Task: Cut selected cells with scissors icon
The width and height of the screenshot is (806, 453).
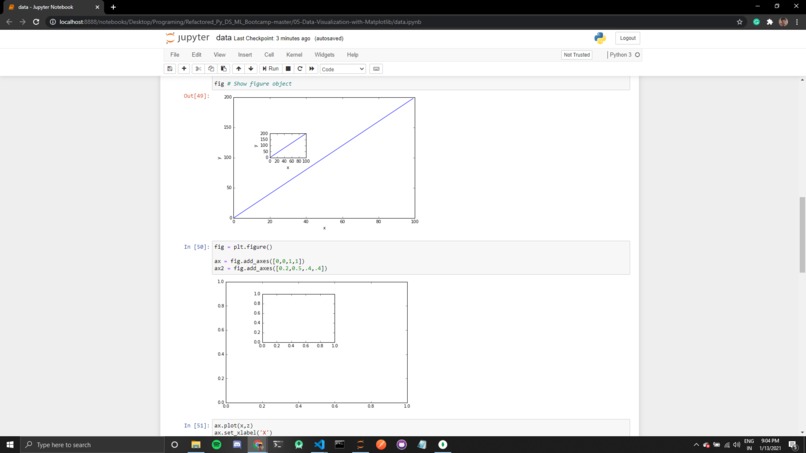Action: [198, 69]
